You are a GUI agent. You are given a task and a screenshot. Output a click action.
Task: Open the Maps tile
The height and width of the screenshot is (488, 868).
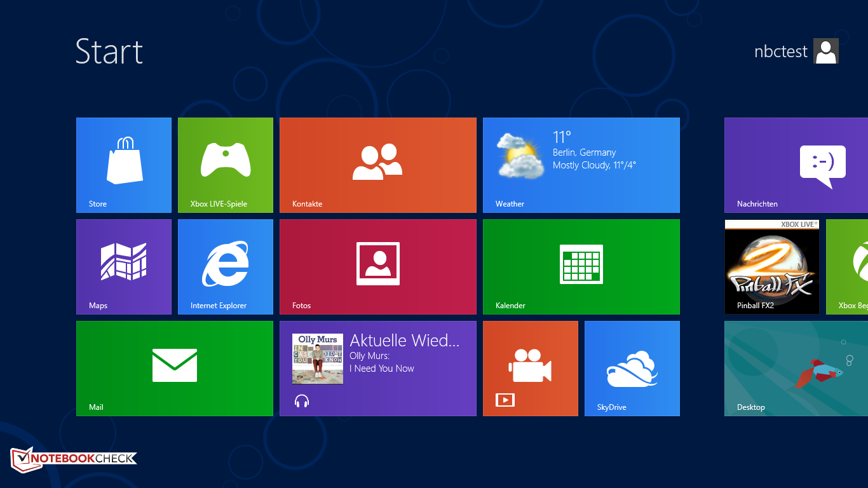(124, 267)
